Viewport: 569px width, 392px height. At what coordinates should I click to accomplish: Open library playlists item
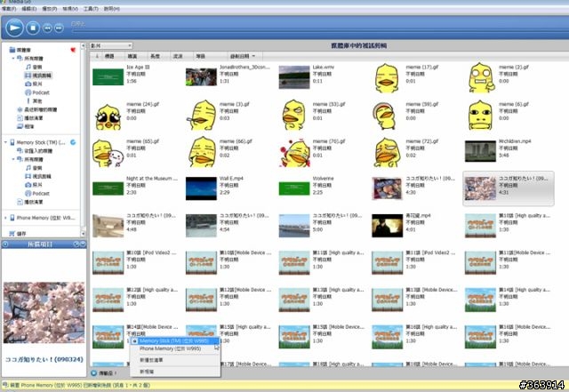coord(29,118)
